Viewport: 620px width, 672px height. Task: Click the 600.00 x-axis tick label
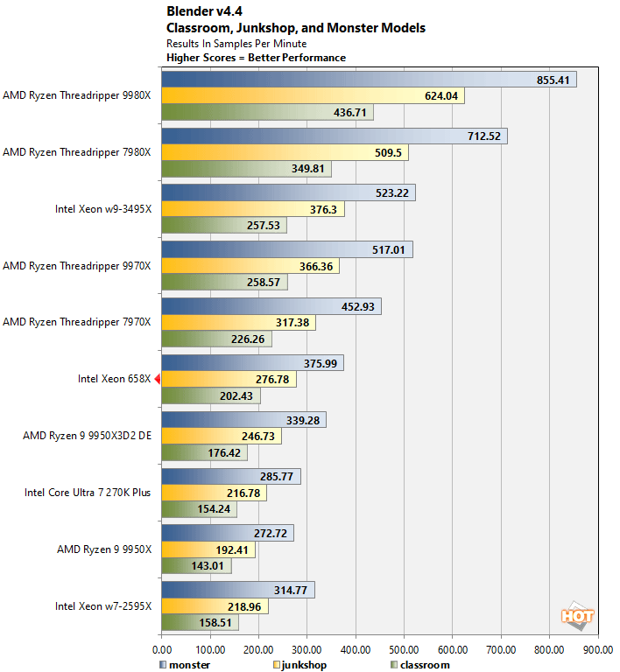point(453,650)
